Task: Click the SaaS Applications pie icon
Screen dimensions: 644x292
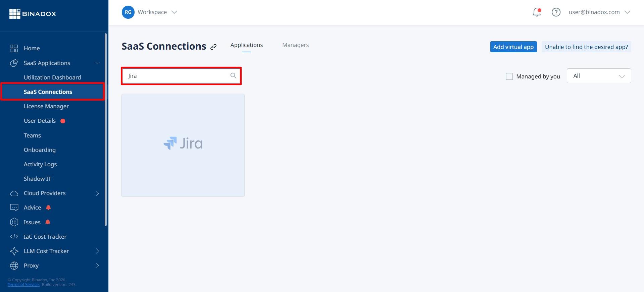Action: [x=14, y=63]
